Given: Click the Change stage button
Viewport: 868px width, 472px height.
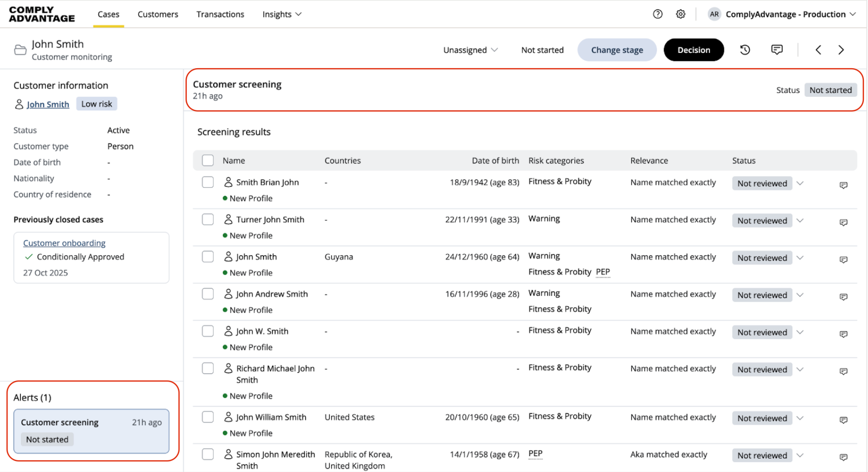Looking at the screenshot, I should tap(617, 50).
